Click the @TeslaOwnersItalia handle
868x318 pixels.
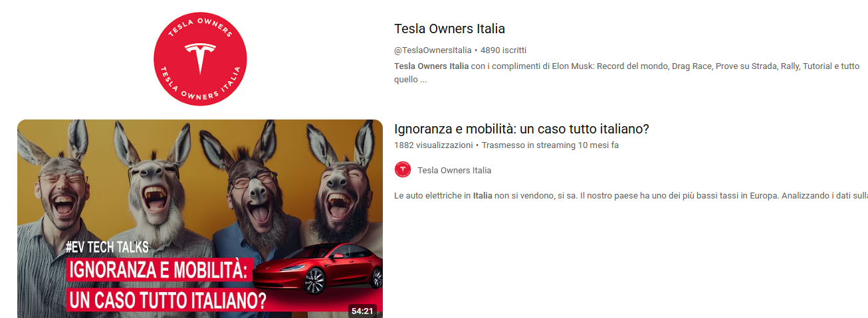pos(433,50)
